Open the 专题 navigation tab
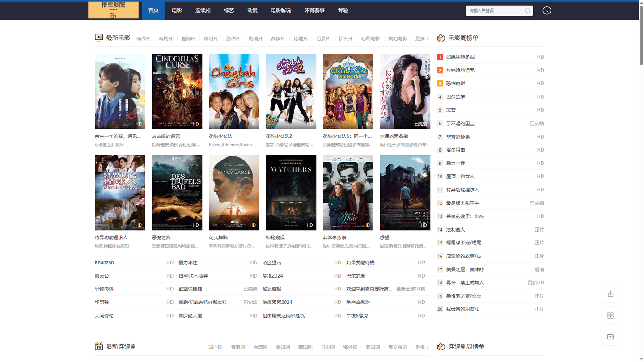The height and width of the screenshot is (362, 644). [343, 10]
